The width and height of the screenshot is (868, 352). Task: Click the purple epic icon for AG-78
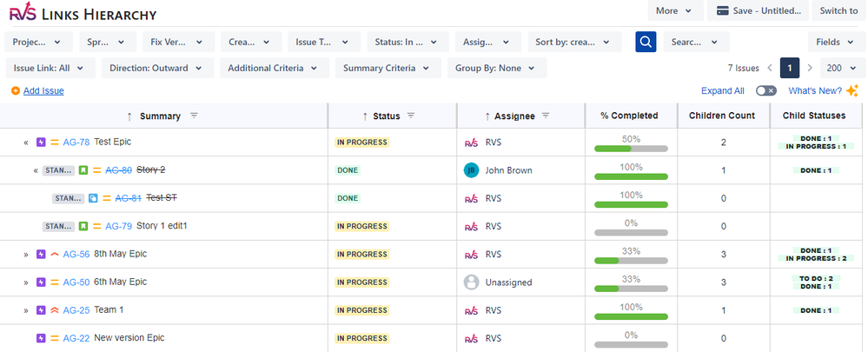click(40, 142)
